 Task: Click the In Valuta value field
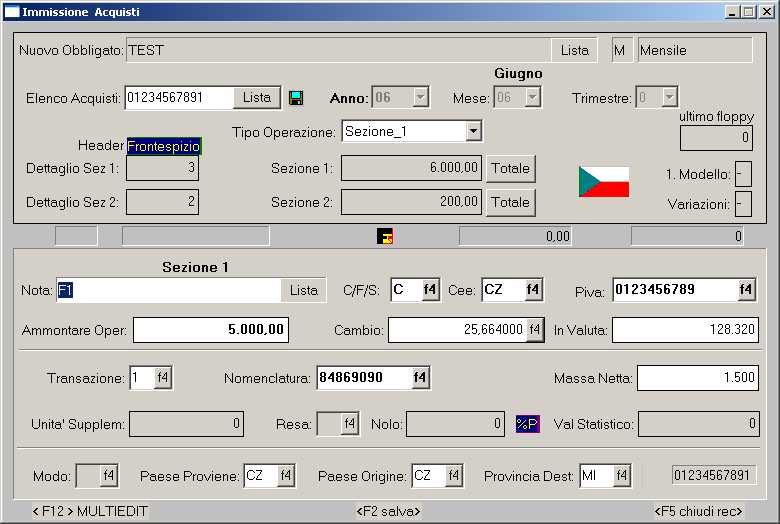pyautogui.click(x=685, y=329)
